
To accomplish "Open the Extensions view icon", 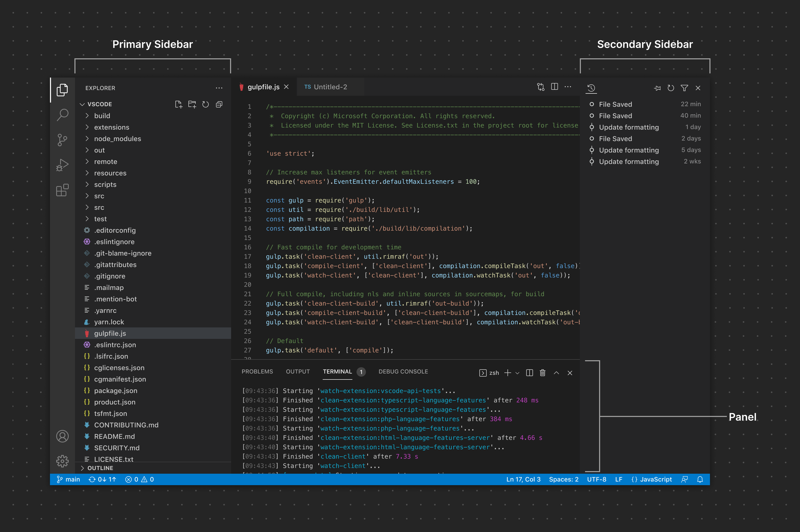I will 62,190.
